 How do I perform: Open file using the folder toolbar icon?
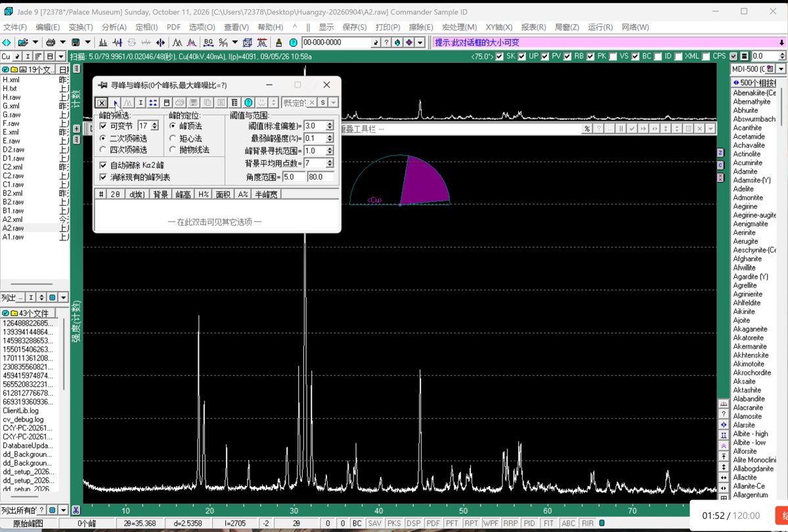coord(23,42)
